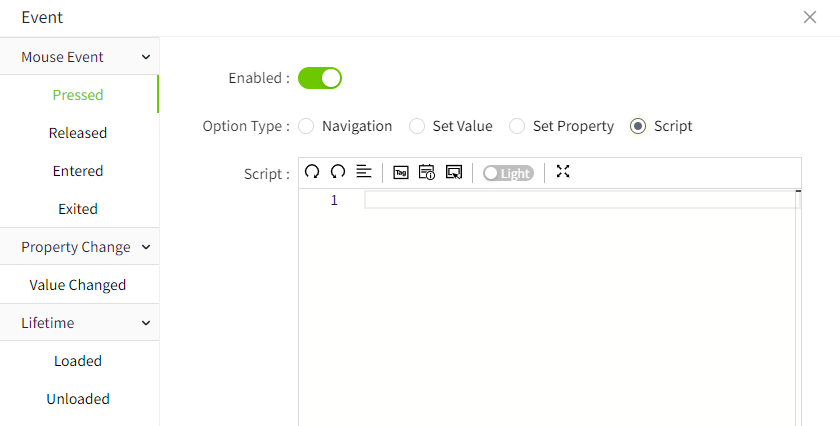Go to the Loaded lifetime event
The height and width of the screenshot is (426, 840).
click(78, 361)
